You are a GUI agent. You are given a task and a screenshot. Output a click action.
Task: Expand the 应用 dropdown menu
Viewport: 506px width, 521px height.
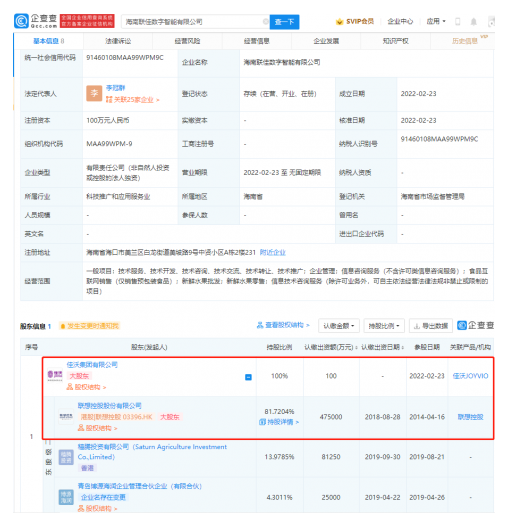(x=436, y=21)
